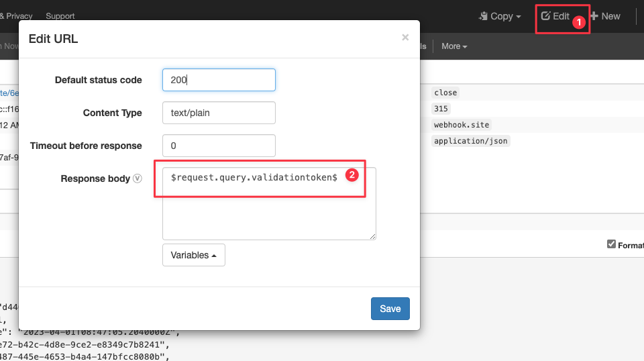Image resolution: width=644 pixels, height=361 pixels.
Task: Close the Edit URL dialog with the X
Action: 405,38
